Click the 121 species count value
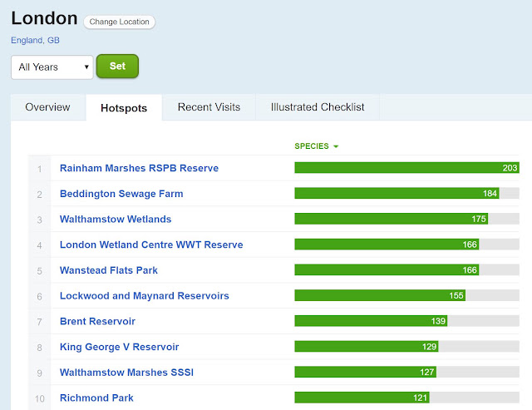The height and width of the screenshot is (410, 532). pos(420,398)
